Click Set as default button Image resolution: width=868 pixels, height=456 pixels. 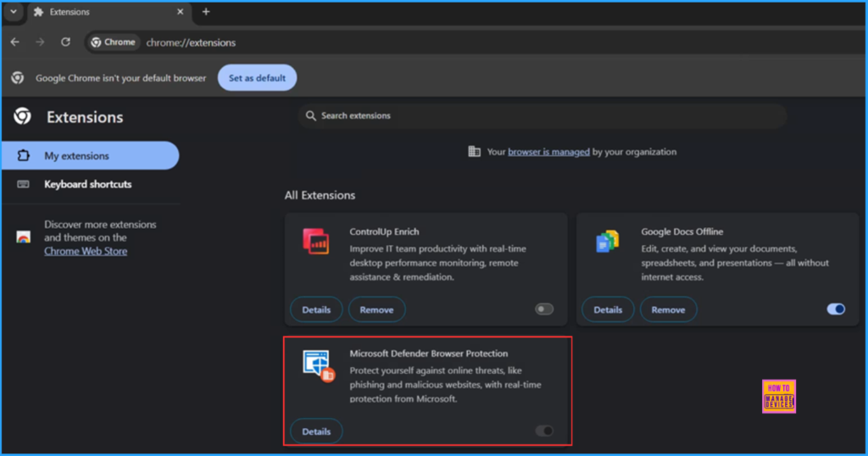click(x=258, y=78)
